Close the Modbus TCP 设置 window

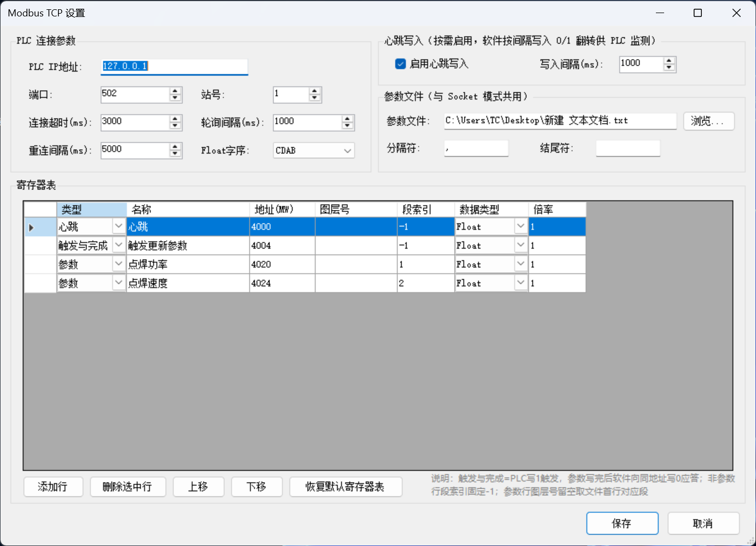[736, 13]
